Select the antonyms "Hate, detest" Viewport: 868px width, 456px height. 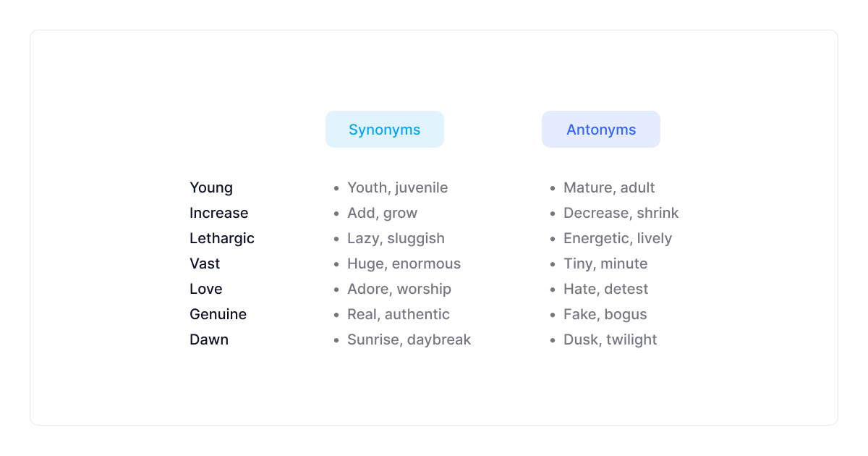(605, 289)
